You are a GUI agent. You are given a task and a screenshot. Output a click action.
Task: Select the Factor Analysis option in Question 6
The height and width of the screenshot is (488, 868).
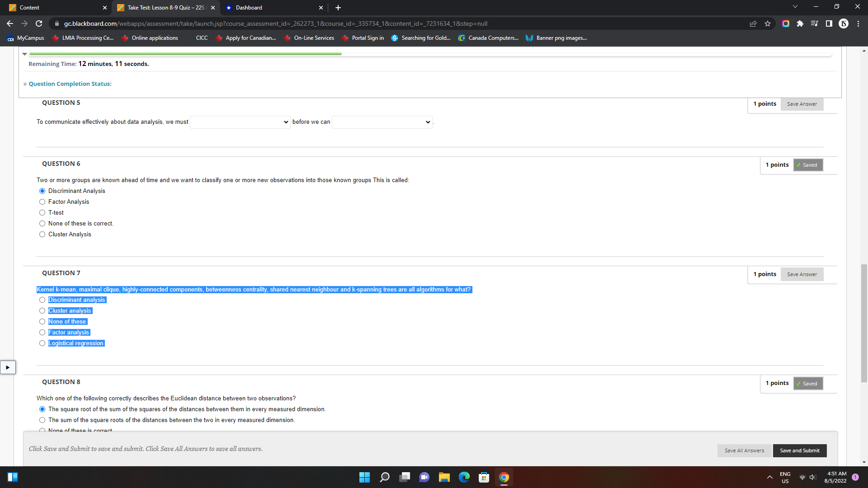(42, 202)
